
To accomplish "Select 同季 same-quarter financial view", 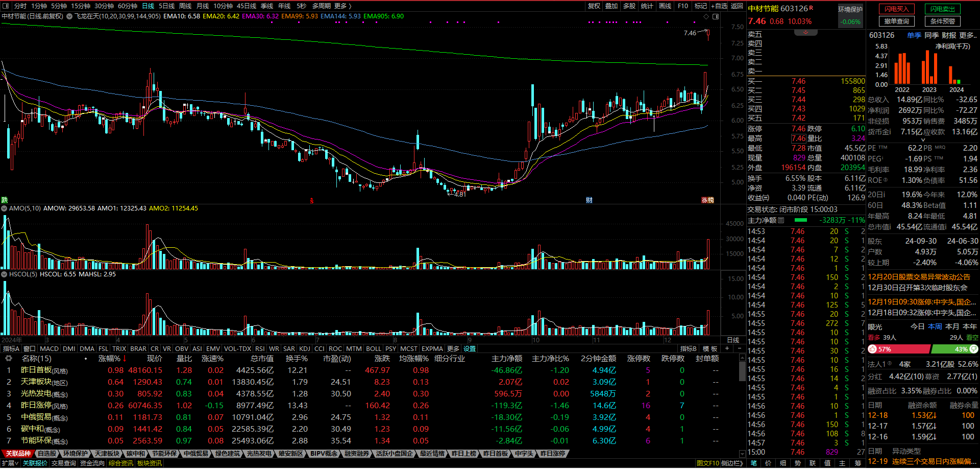I will click(932, 35).
